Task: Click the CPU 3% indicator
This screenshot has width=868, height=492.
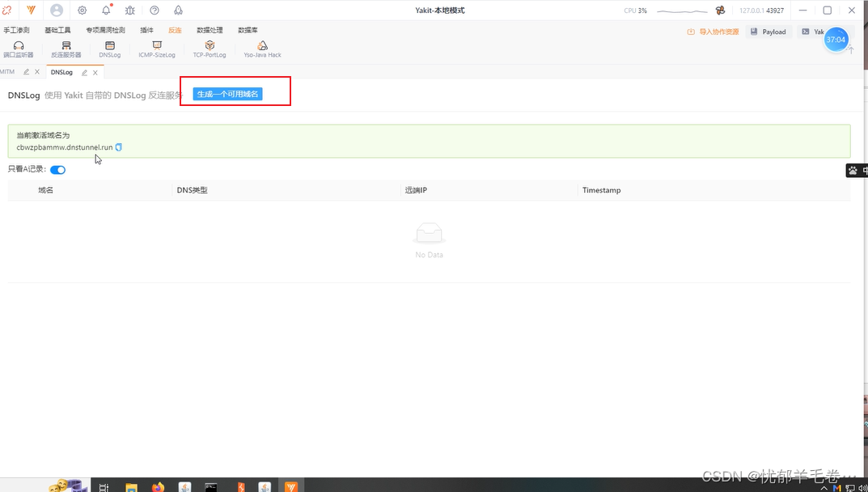Action: click(x=635, y=10)
